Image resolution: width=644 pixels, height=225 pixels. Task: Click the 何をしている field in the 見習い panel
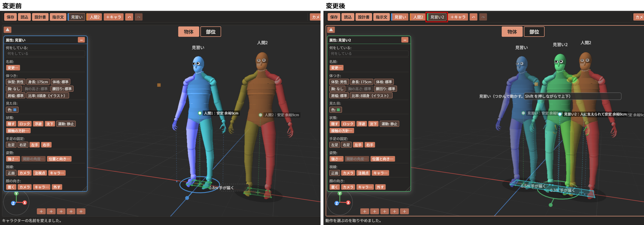46,54
